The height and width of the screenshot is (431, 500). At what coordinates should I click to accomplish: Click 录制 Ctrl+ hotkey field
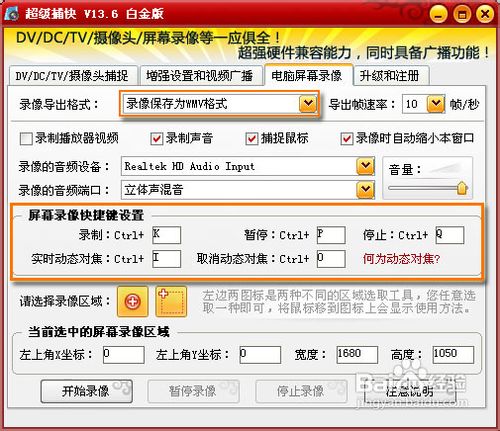click(166, 235)
